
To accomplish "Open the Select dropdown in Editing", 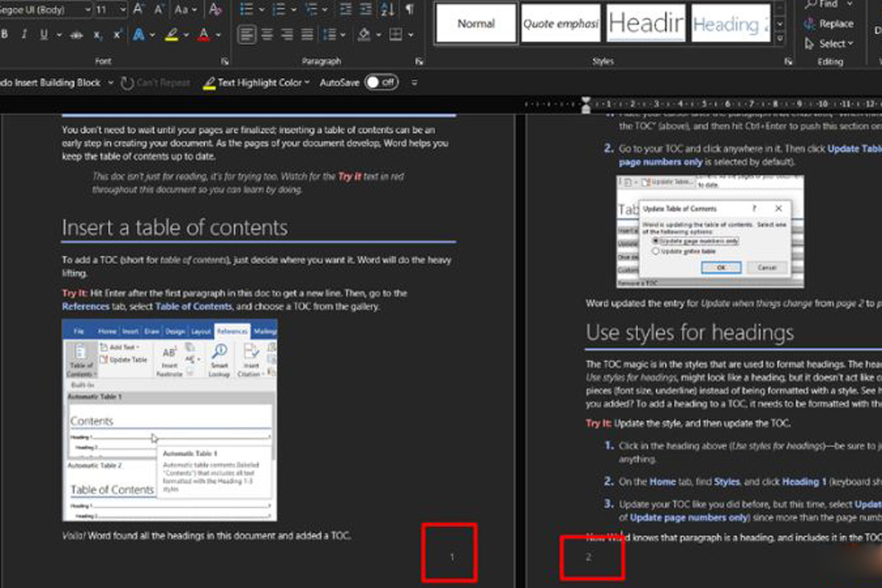I will pyautogui.click(x=829, y=43).
